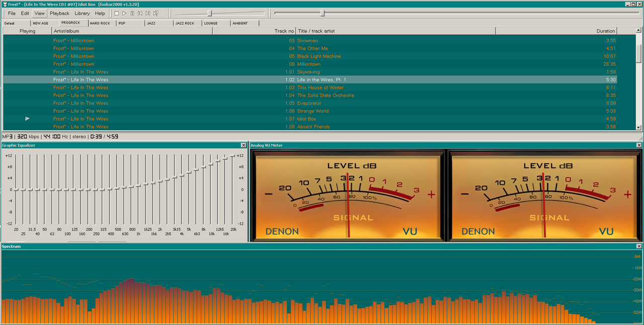
Task: Open the HARD ROCK playlist tab
Action: click(x=102, y=23)
